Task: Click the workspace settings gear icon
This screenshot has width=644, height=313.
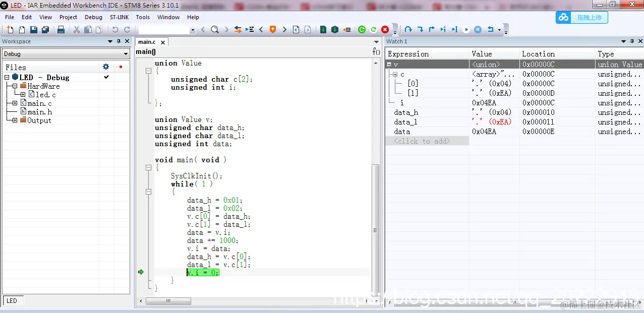Action: click(x=106, y=67)
